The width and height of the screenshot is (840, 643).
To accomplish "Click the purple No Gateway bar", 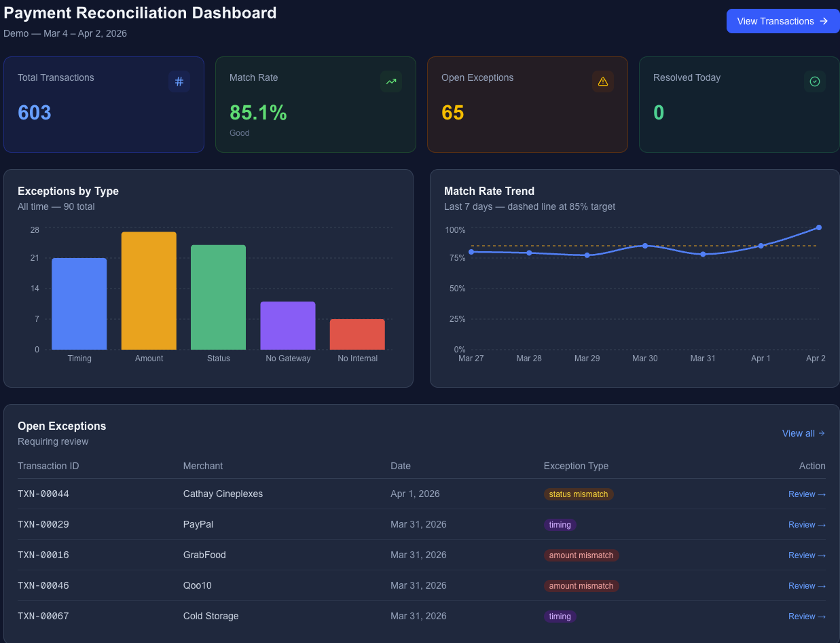I will (x=288, y=326).
